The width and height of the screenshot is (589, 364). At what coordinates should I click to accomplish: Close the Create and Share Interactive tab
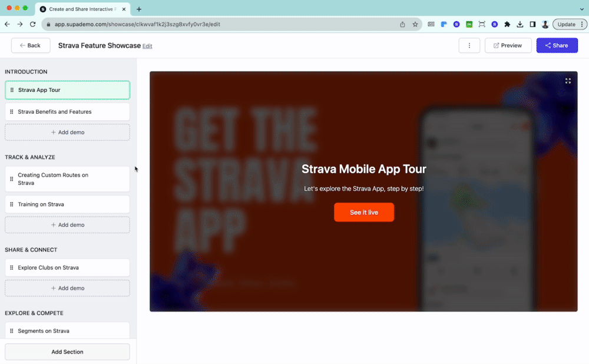coord(124,9)
